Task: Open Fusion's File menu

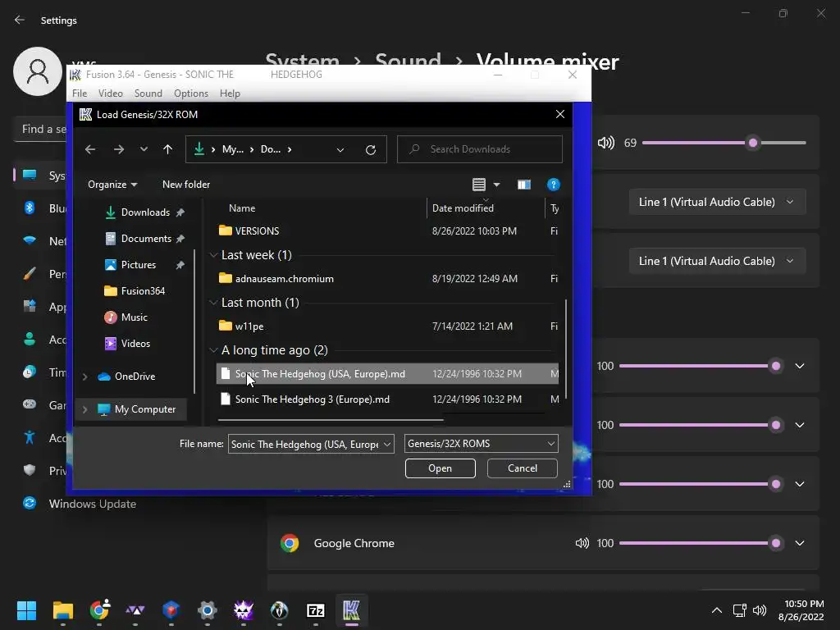Action: [80, 94]
